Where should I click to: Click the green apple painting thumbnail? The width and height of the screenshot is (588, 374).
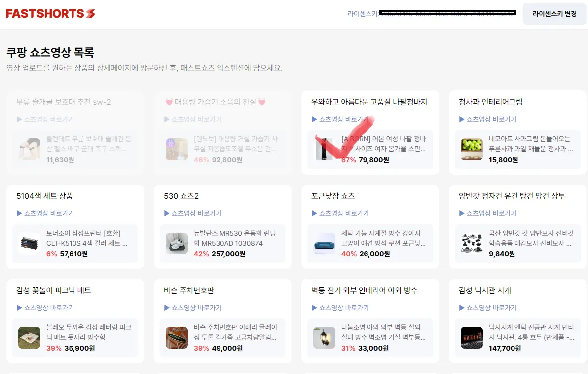pos(472,149)
